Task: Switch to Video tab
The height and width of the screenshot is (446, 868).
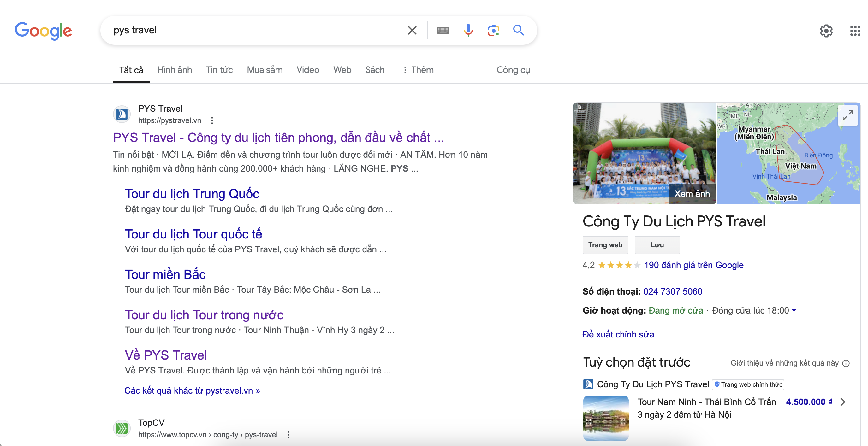Action: [x=308, y=70]
